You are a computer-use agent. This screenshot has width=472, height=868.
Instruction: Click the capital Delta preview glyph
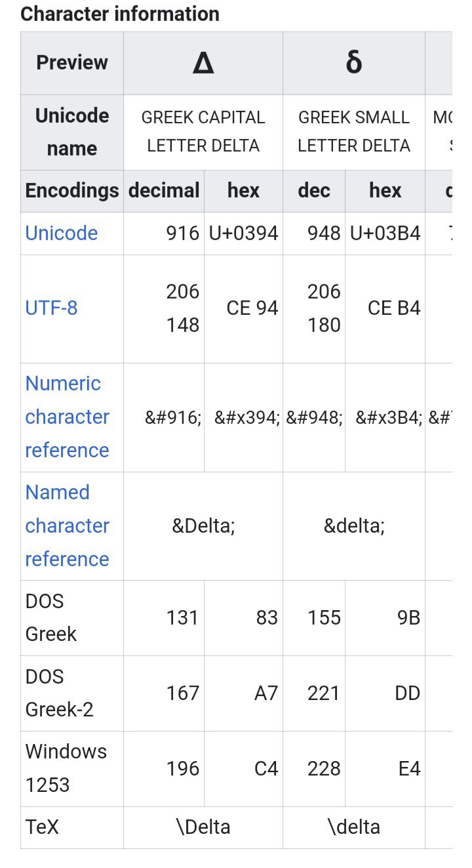[203, 63]
